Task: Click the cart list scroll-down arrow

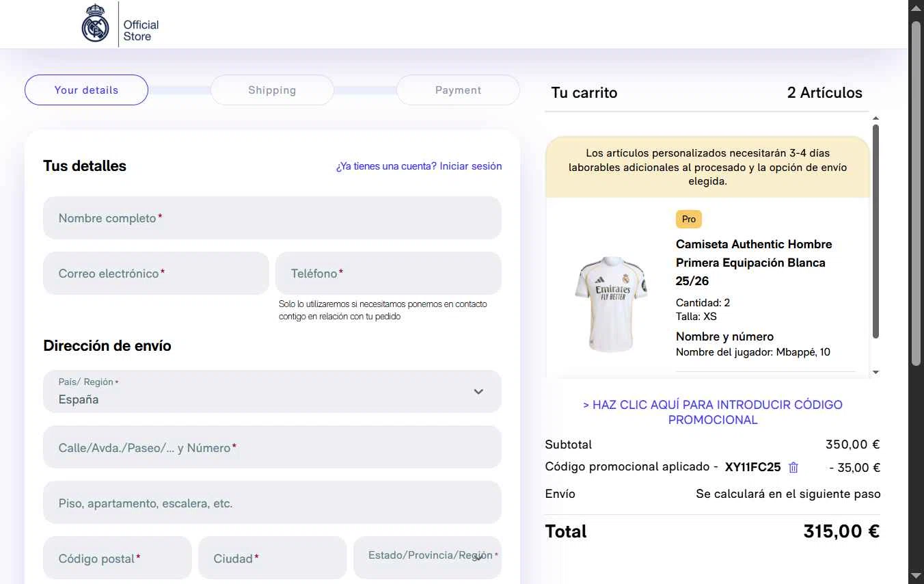Action: coord(876,373)
